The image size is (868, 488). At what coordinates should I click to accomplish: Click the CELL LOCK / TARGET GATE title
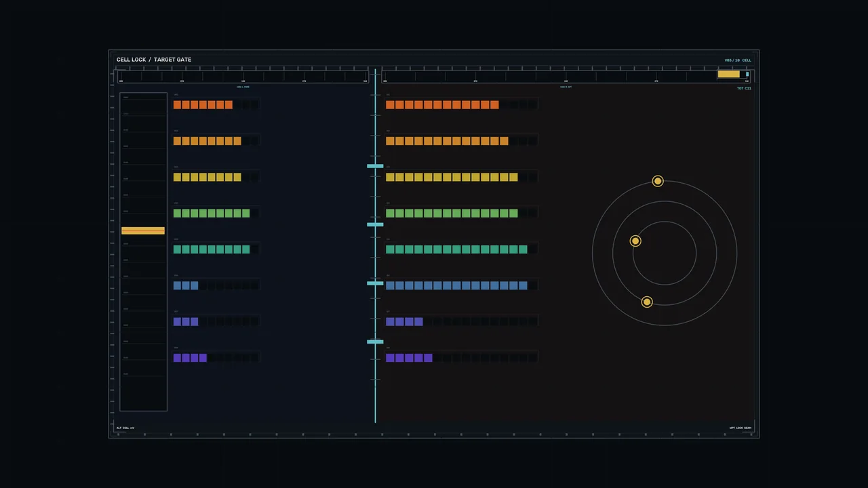pyautogui.click(x=154, y=60)
